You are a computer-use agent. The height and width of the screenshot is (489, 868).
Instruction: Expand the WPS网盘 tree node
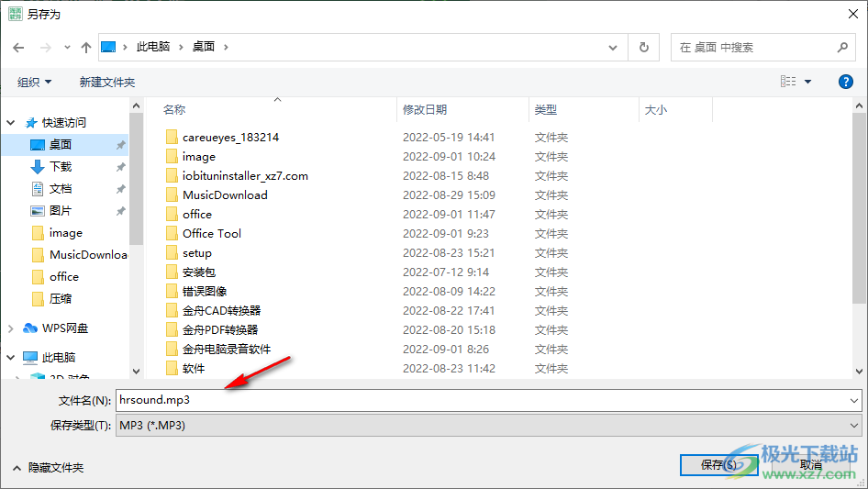[10, 328]
